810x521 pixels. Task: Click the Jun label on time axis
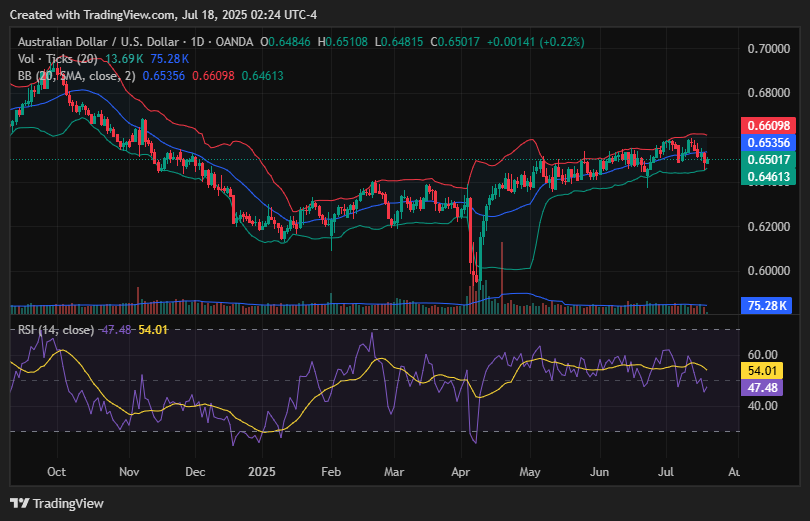pyautogui.click(x=600, y=472)
